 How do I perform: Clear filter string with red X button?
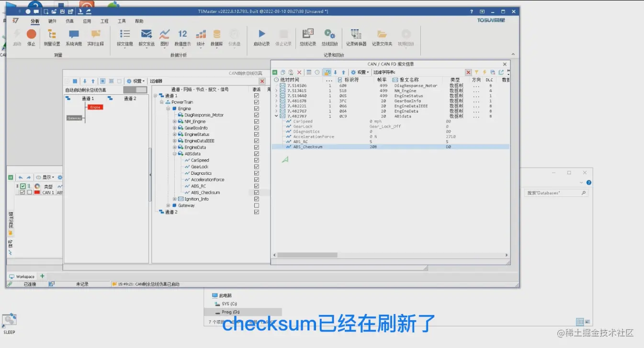tap(468, 72)
